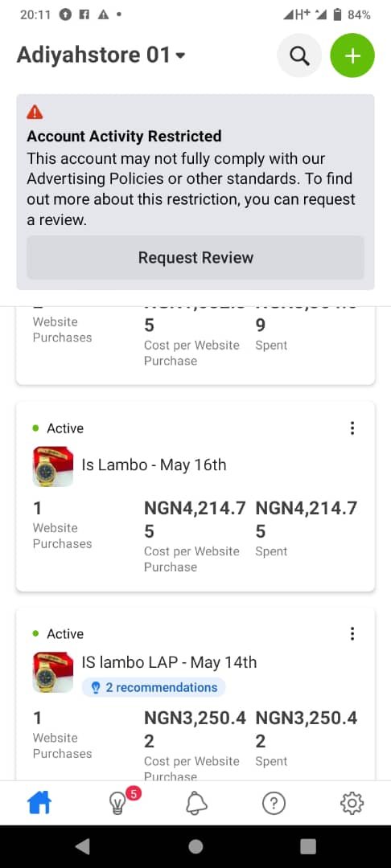This screenshot has width=391, height=868.
Task: Tap watch thumbnail of IS lambo LAP campaign
Action: pyautogui.click(x=53, y=672)
